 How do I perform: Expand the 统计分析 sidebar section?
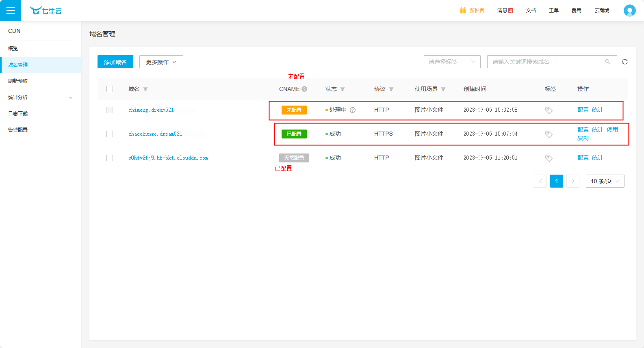[41, 97]
